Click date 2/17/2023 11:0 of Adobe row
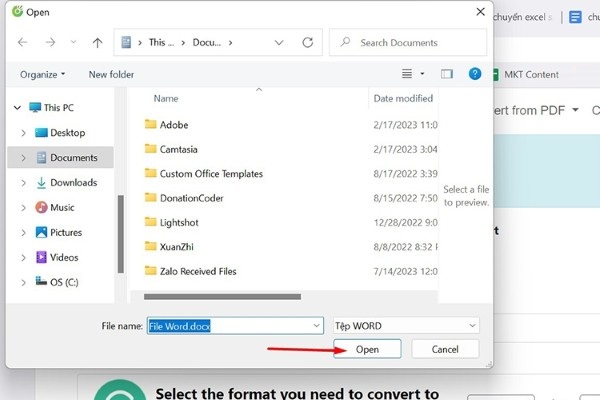The height and width of the screenshot is (400, 600). click(x=406, y=125)
